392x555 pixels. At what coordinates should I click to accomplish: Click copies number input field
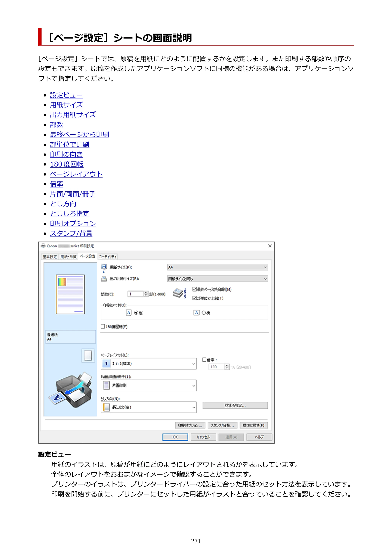[x=136, y=294]
